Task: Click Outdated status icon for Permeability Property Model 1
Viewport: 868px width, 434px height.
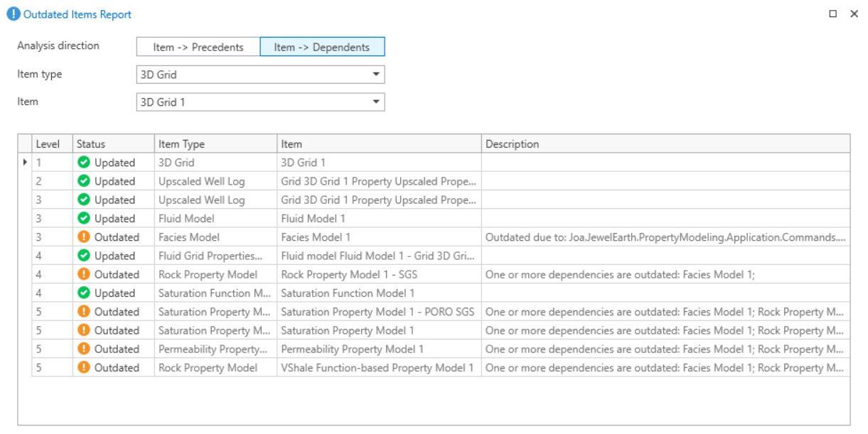Action: [x=84, y=349]
